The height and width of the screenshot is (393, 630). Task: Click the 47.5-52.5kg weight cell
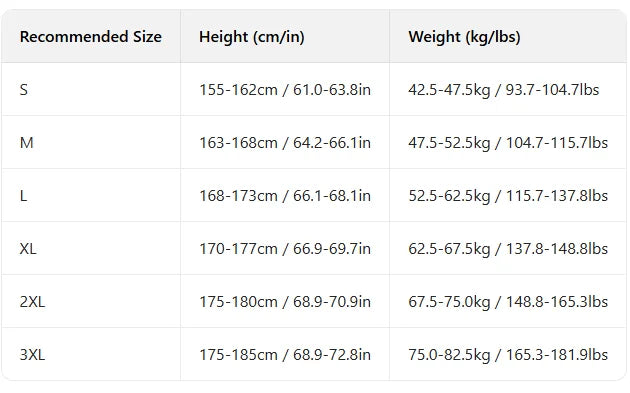click(508, 142)
